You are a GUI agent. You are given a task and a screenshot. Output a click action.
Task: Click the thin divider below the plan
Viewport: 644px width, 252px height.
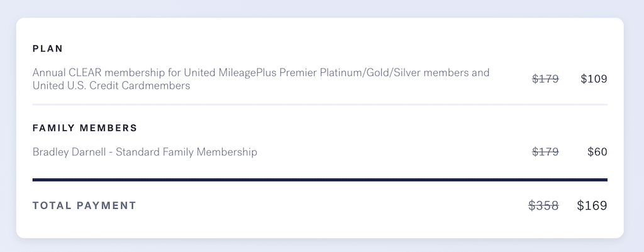(x=320, y=105)
